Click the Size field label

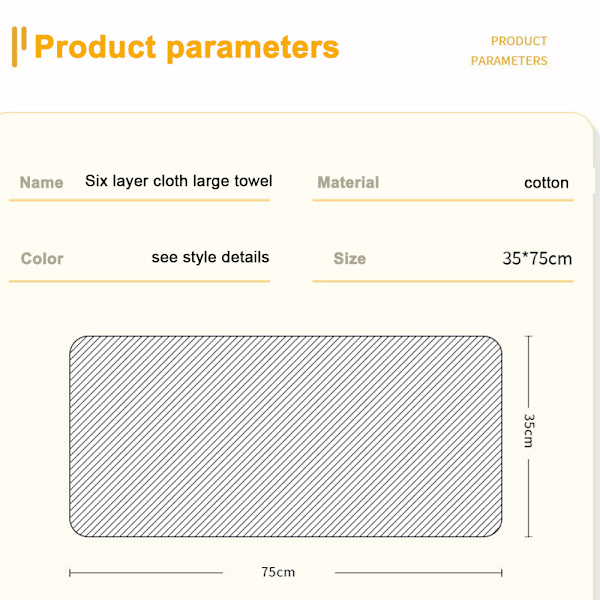click(x=350, y=259)
